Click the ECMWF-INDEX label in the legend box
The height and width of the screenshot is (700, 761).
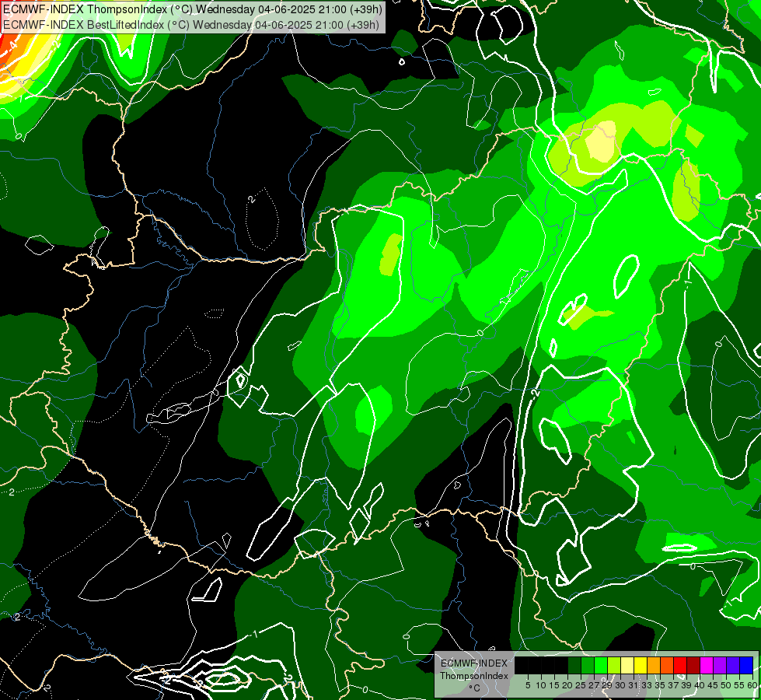point(474,663)
